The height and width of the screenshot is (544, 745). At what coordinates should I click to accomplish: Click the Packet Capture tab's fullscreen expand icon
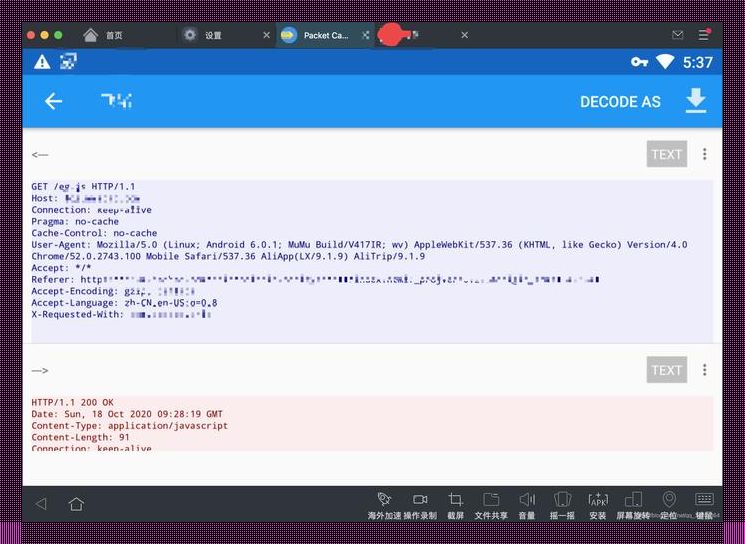[x=365, y=35]
